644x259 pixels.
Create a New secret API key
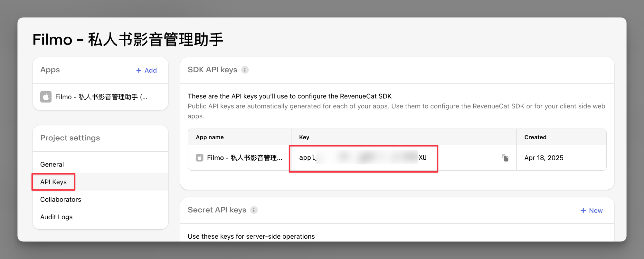pyautogui.click(x=592, y=211)
